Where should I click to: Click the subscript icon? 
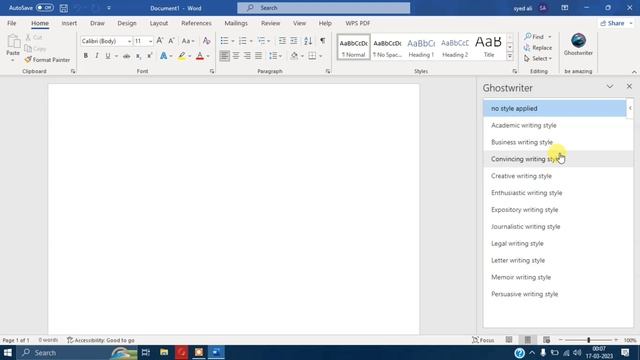[x=138, y=56]
